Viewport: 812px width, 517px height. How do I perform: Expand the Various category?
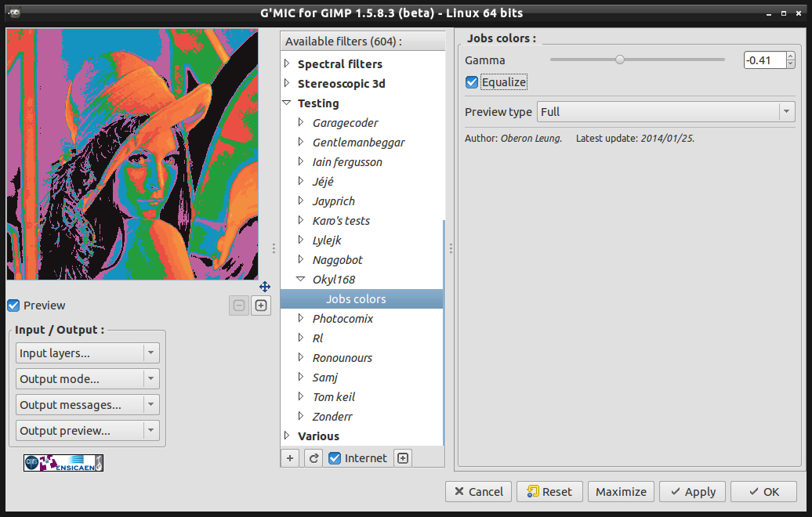pyautogui.click(x=287, y=436)
